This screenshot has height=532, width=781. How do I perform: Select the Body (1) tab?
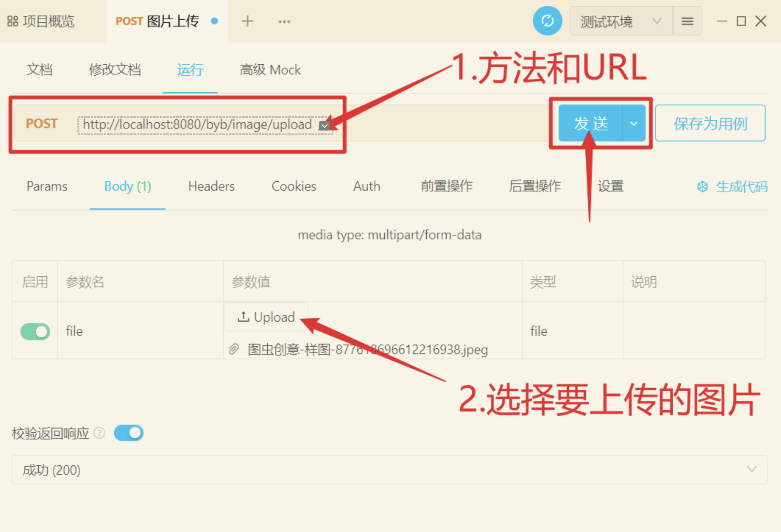(x=128, y=186)
